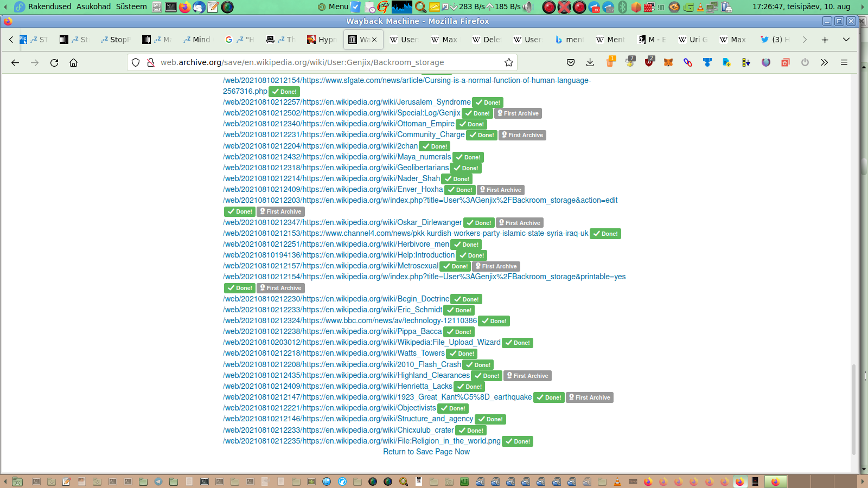Open a new browser tab
The width and height of the screenshot is (868, 488).
tap(825, 40)
